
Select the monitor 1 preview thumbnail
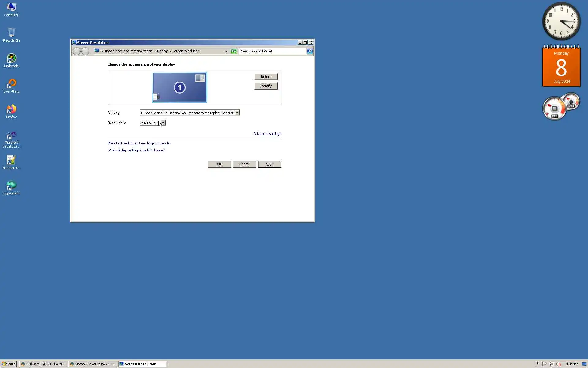pos(179,87)
